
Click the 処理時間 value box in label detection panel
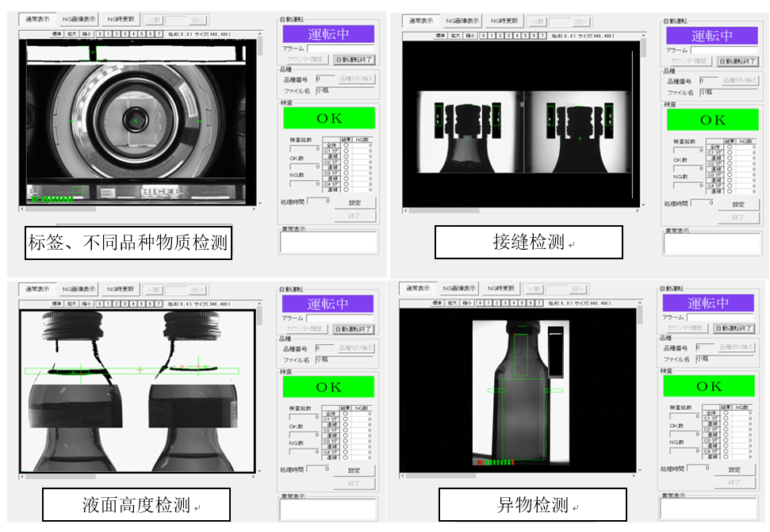[320, 201]
